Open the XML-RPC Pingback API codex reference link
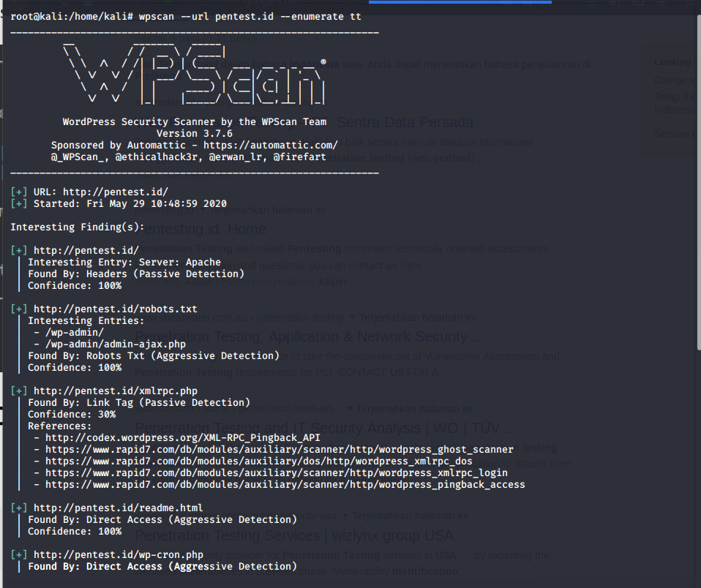 point(181,437)
